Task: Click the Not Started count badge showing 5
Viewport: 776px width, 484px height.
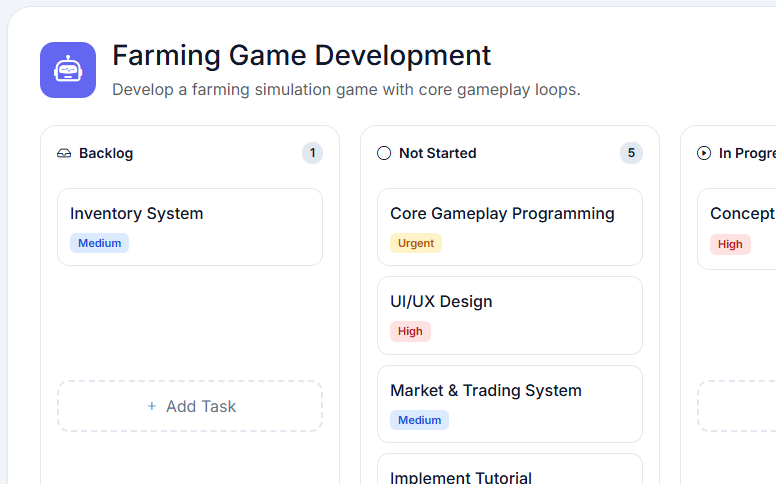Action: tap(630, 153)
